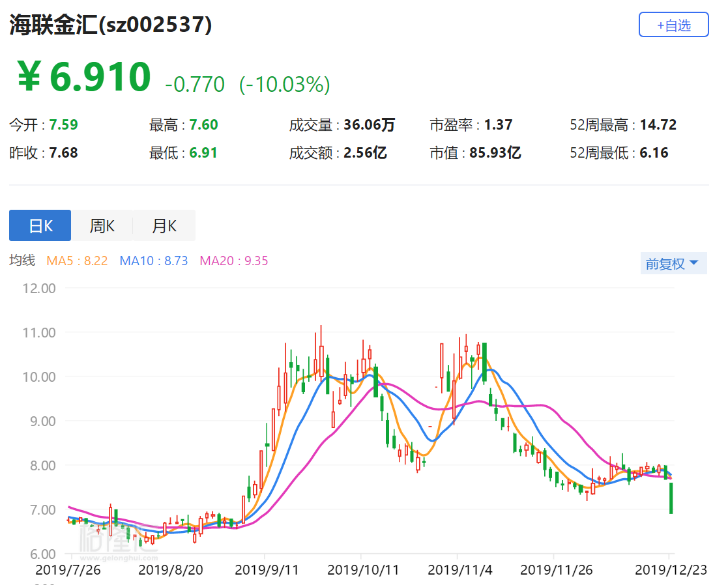Click the 2019/9/11 date axis label
This screenshot has width=728, height=585.
267,569
